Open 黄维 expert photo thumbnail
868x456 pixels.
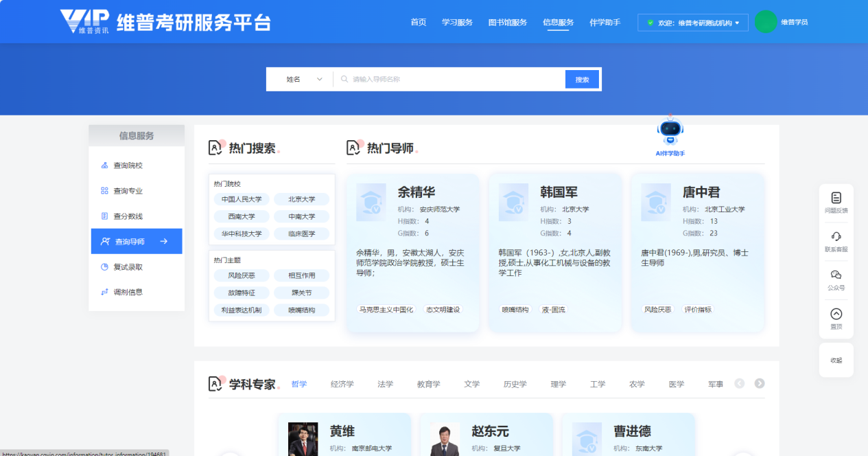[303, 440]
